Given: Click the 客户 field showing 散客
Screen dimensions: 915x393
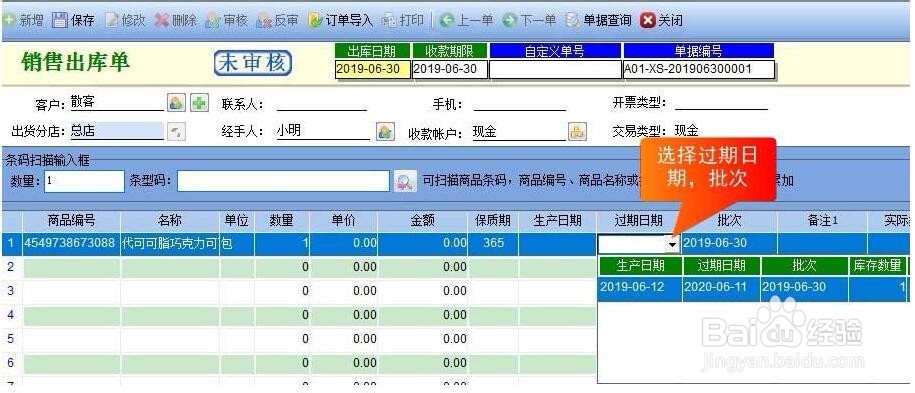Looking at the screenshot, I should pos(117,103).
